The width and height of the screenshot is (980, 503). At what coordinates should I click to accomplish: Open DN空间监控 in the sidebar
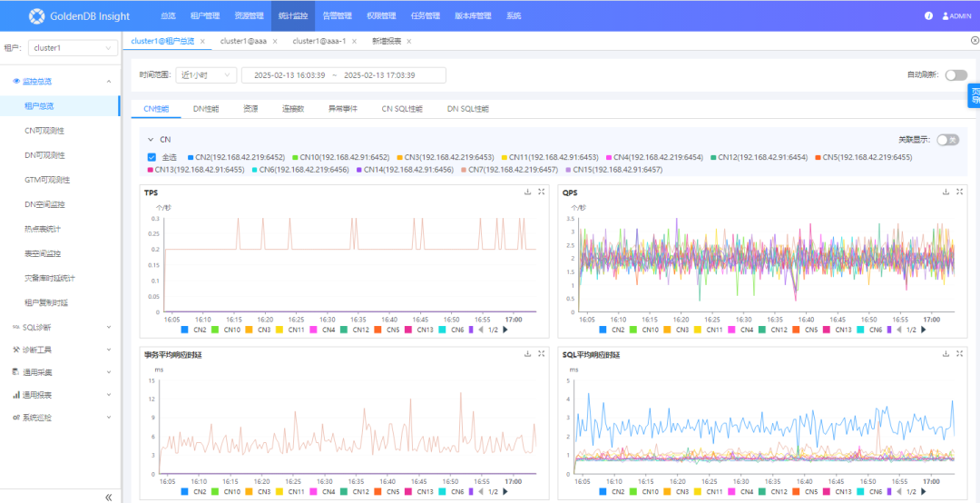click(45, 204)
